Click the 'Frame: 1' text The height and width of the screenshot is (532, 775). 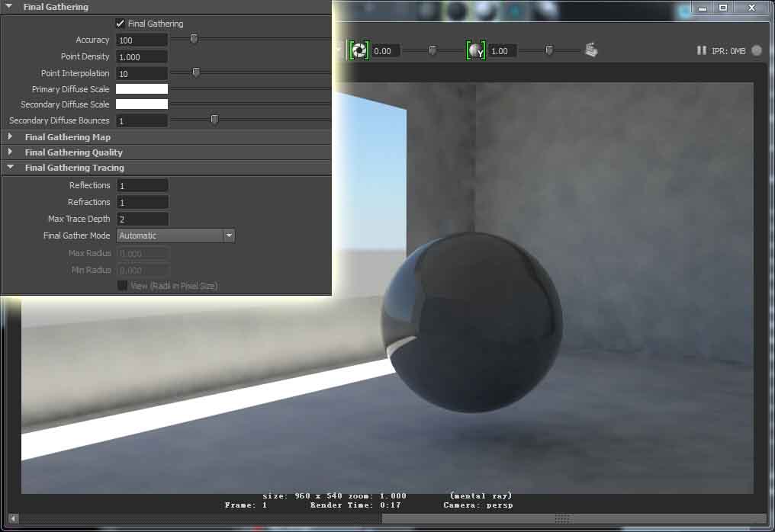(x=246, y=505)
